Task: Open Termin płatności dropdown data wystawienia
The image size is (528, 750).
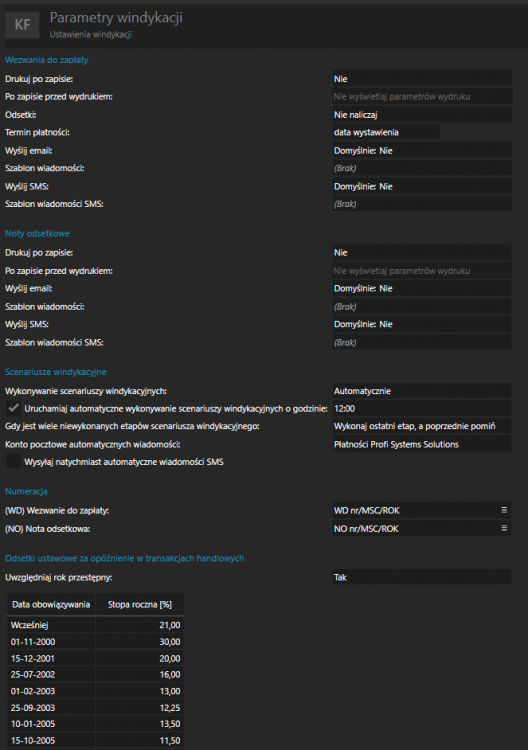Action: (385, 132)
